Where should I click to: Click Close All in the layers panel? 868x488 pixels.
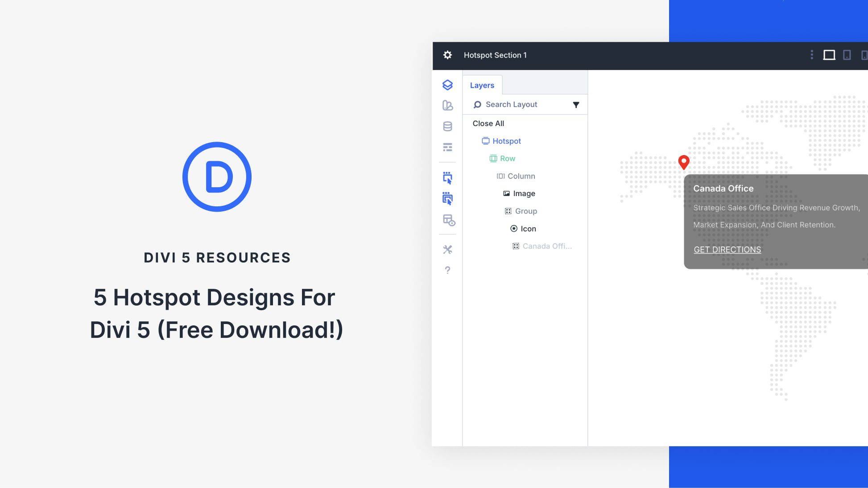tap(488, 123)
